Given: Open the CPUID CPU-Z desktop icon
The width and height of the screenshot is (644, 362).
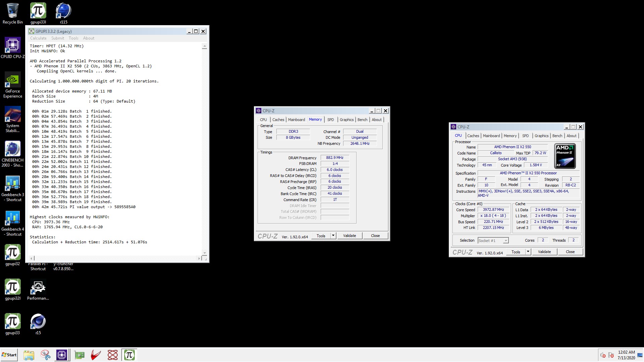Looking at the screenshot, I should tap(13, 48).
